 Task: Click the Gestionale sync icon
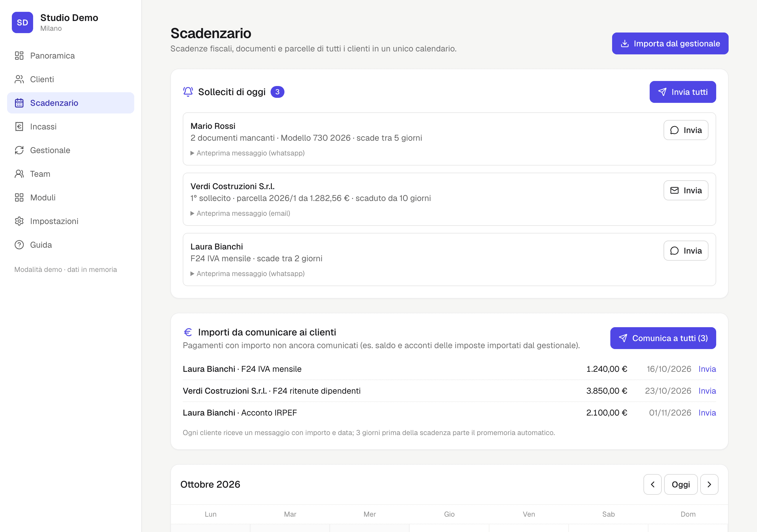[x=19, y=150]
